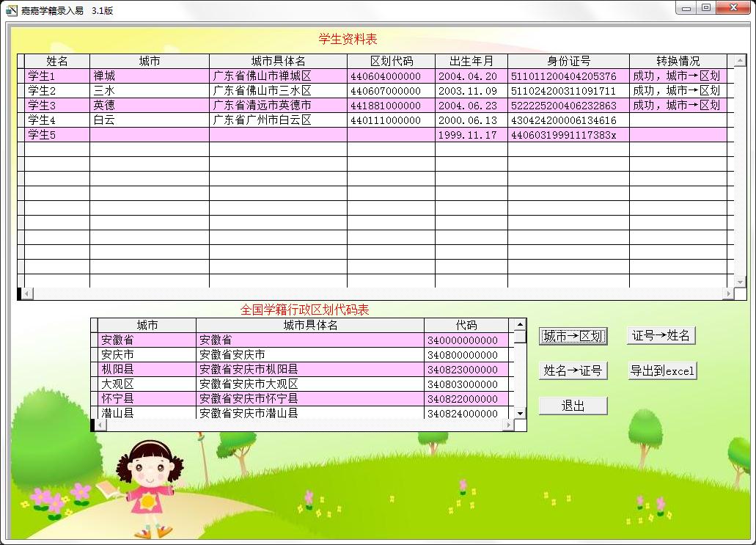Click the 禅城 city cell
756x545 pixels.
click(150, 76)
